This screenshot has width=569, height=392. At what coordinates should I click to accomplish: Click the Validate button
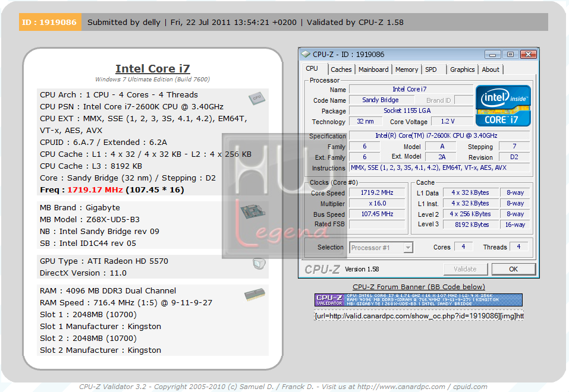[x=465, y=269]
